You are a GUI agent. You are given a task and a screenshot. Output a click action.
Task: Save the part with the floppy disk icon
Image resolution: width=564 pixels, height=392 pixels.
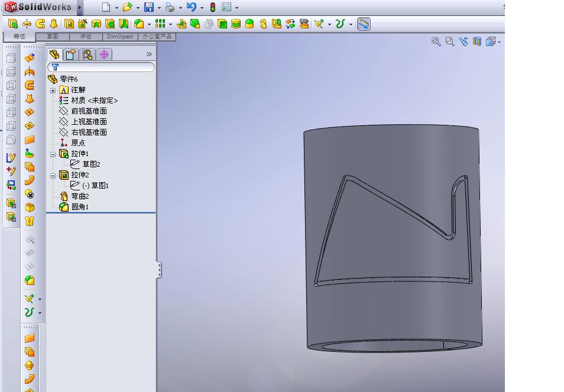pos(148,7)
